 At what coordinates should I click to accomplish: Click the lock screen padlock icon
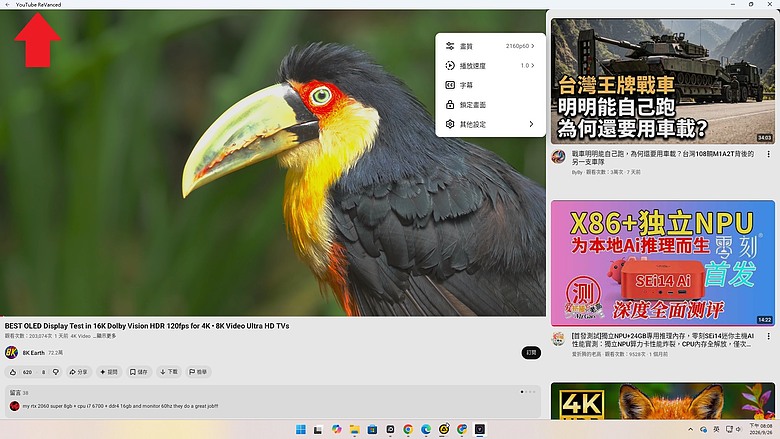450,105
